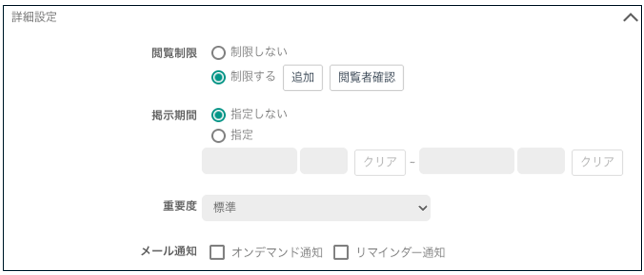The image size is (644, 275).
Task: Click the start time input field
Action: pos(324,161)
